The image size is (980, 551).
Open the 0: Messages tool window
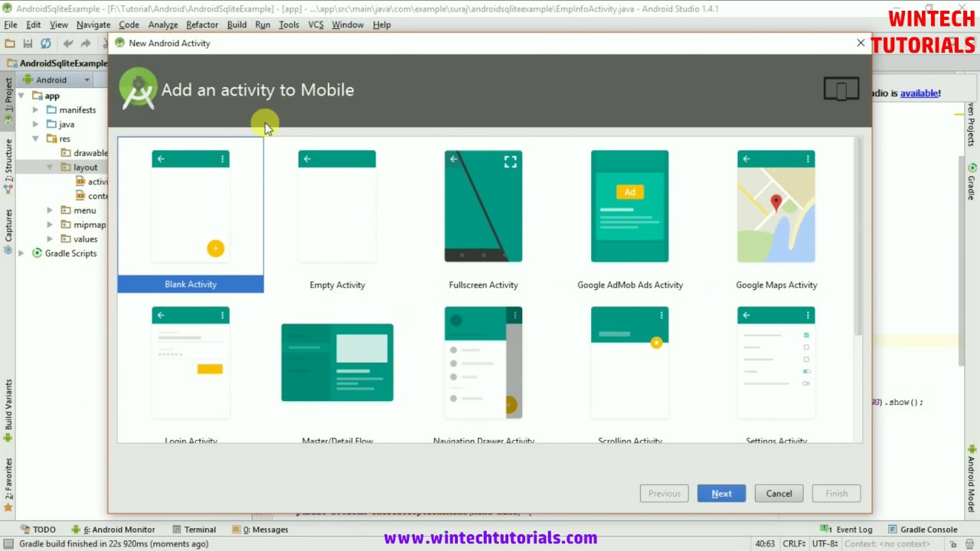click(260, 530)
